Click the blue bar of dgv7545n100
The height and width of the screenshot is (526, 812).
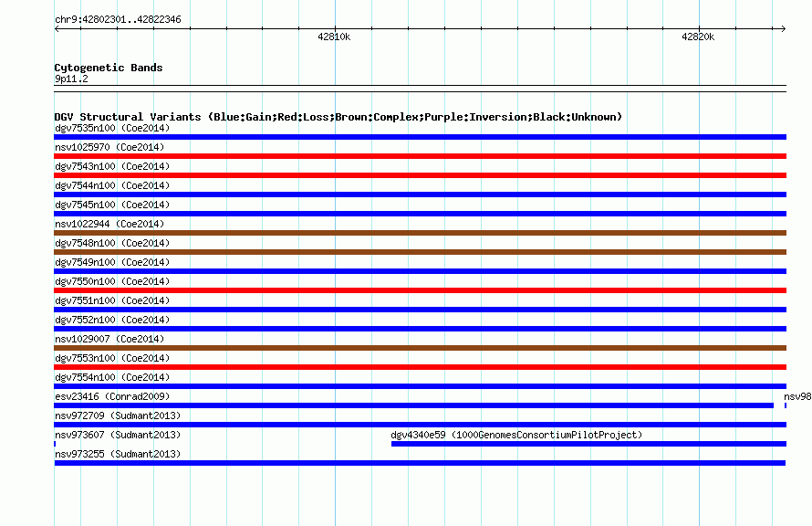pos(420,214)
